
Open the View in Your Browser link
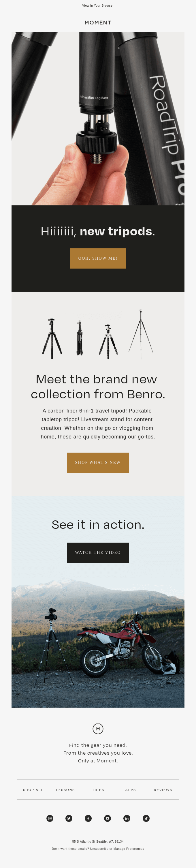coord(98,5)
